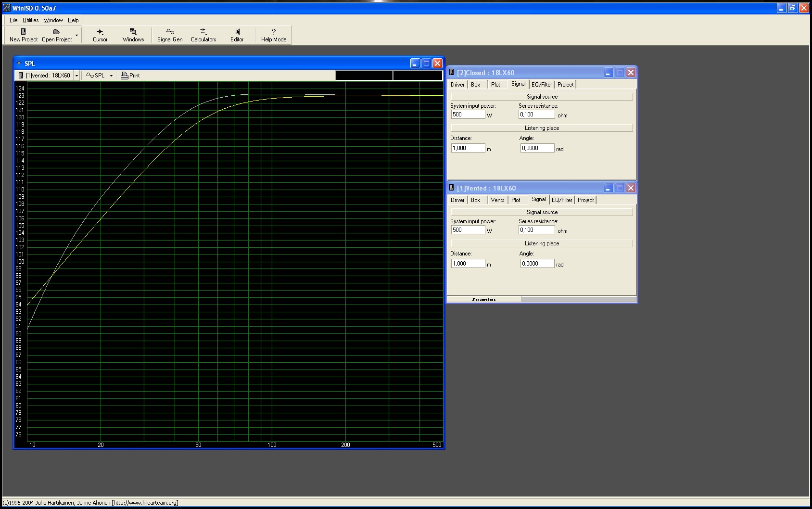Open EQ/Filter tab in Closed project
The width and height of the screenshot is (812, 509).
542,85
